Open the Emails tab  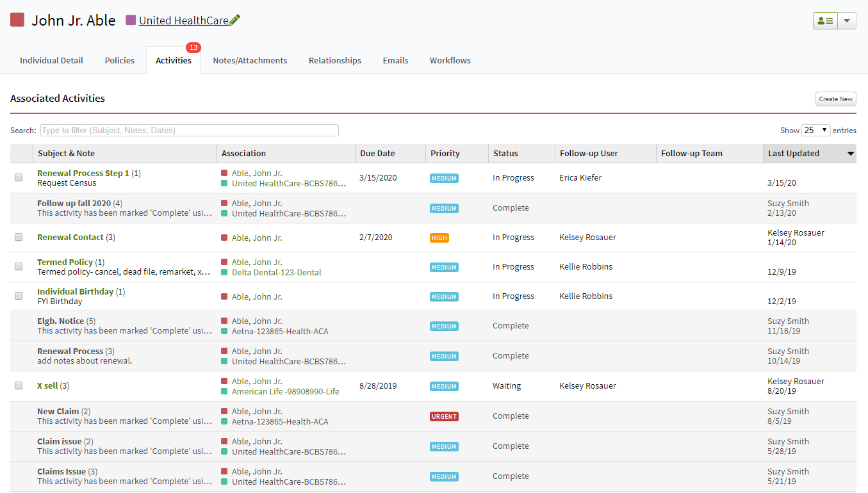[395, 60]
